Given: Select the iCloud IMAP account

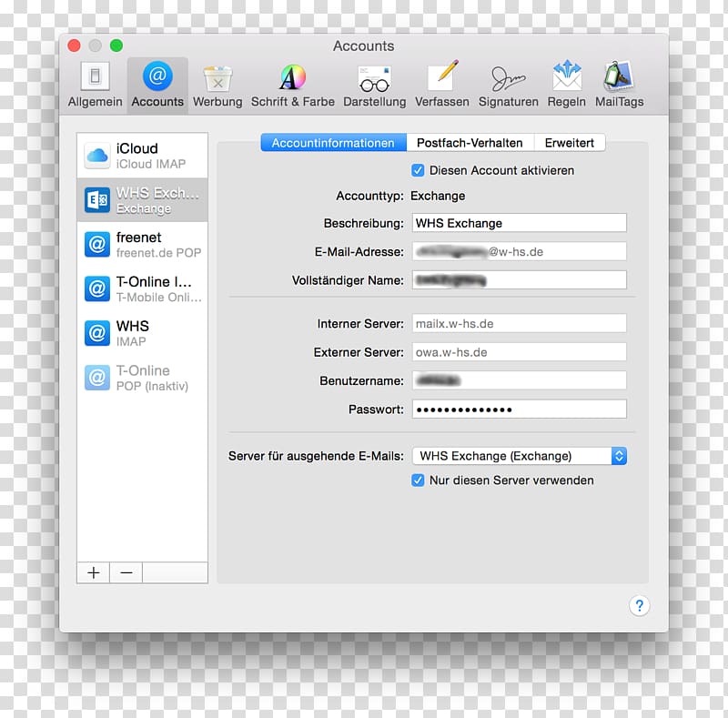Looking at the screenshot, I should pyautogui.click(x=142, y=156).
